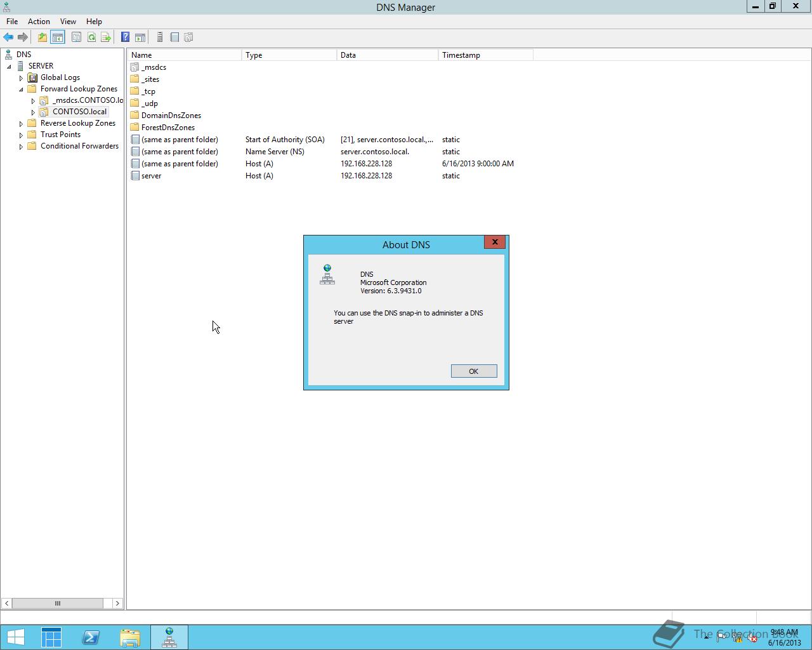Click the Back arrow in the toolbar
Image resolution: width=812 pixels, height=650 pixels.
pyautogui.click(x=8, y=37)
